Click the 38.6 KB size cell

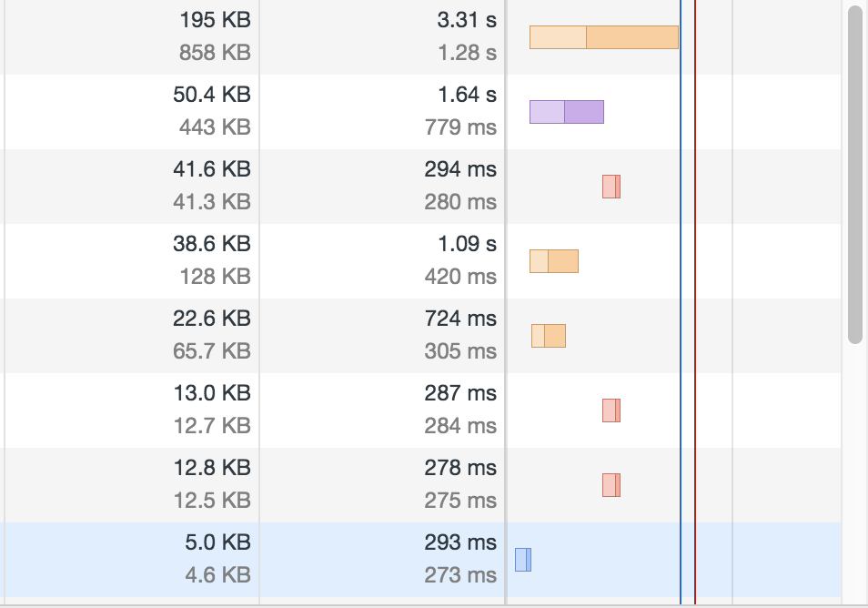click(211, 244)
